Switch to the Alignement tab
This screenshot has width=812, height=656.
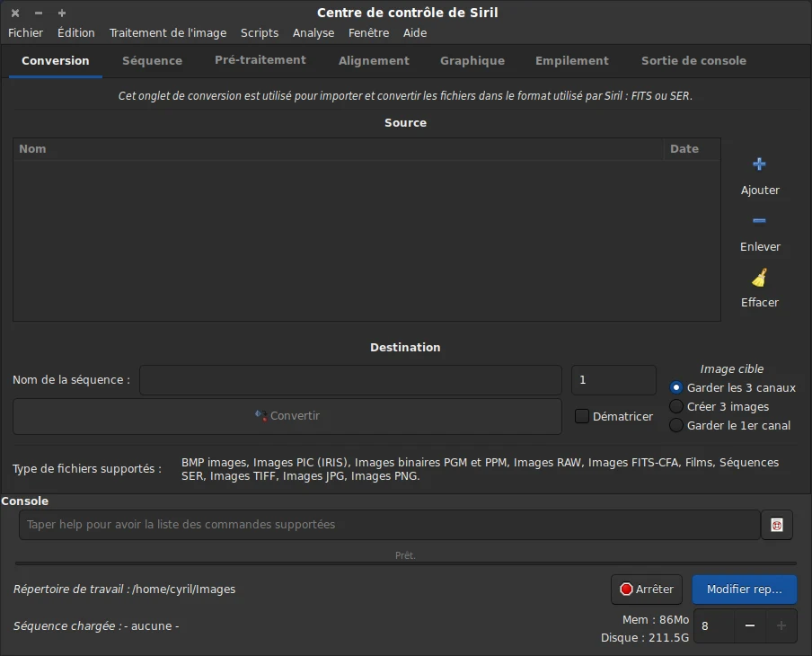pos(374,60)
